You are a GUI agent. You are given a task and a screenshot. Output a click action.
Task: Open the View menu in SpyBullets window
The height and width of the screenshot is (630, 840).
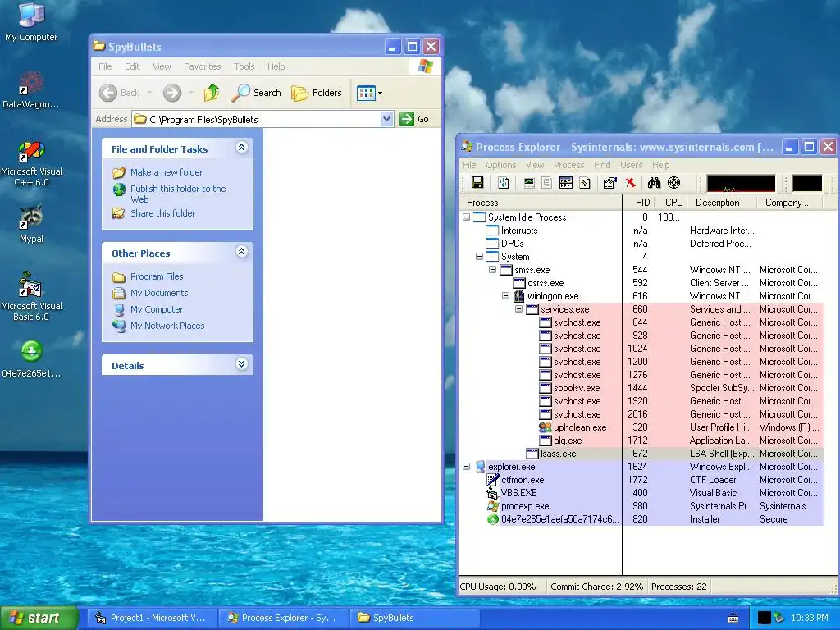[162, 66]
